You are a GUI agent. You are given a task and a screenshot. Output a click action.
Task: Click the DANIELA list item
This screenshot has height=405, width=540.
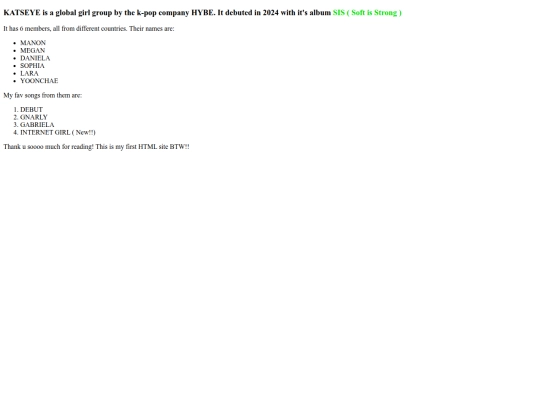(35, 58)
